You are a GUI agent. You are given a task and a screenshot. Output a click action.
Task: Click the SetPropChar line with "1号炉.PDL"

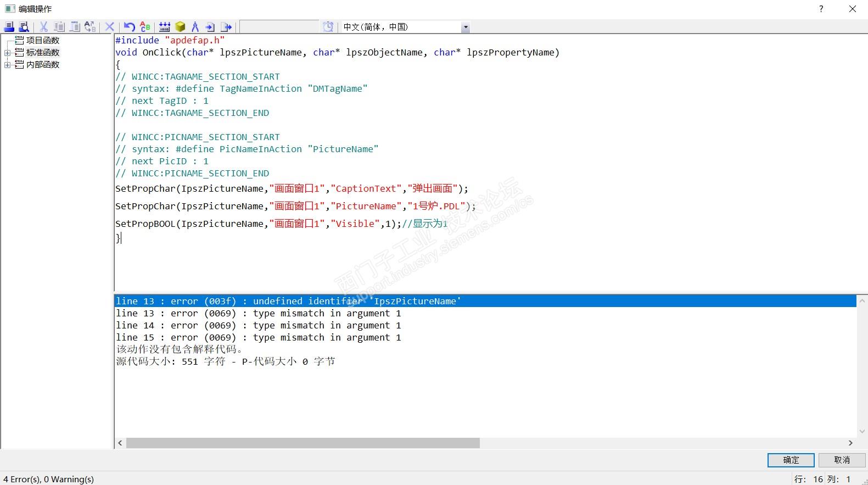pos(296,206)
